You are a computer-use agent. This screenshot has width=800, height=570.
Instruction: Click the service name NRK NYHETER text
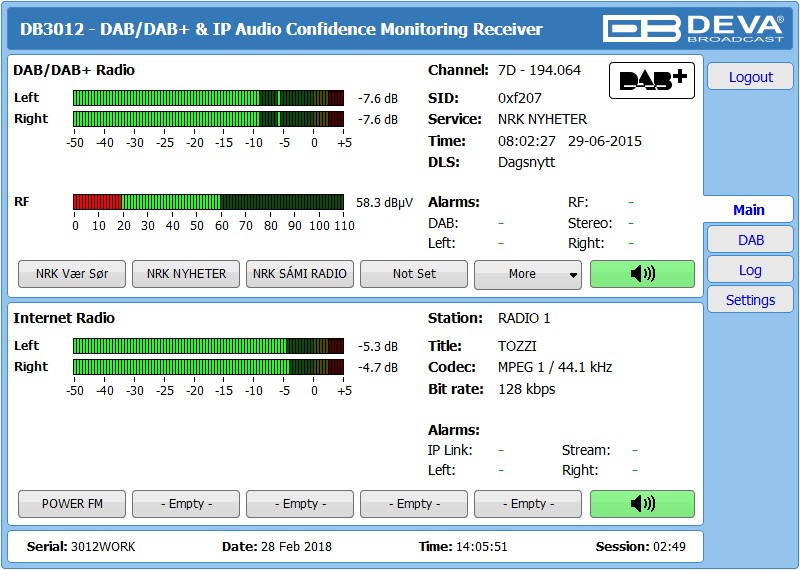click(542, 119)
